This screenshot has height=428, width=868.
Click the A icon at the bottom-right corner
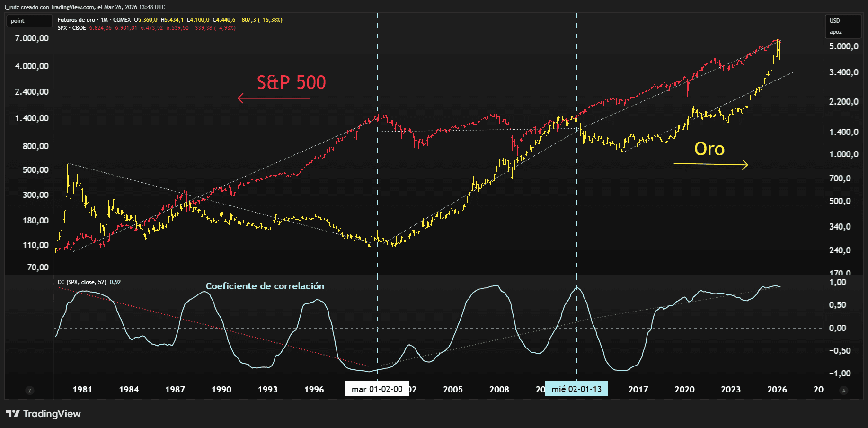[844, 390]
